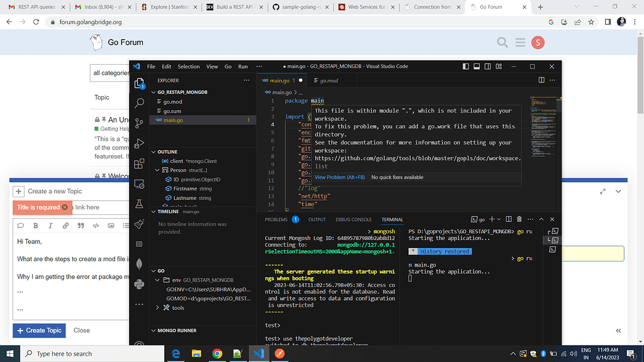Click the Windows taskbar search box
This screenshot has width=644, height=362.
click(x=92, y=353)
